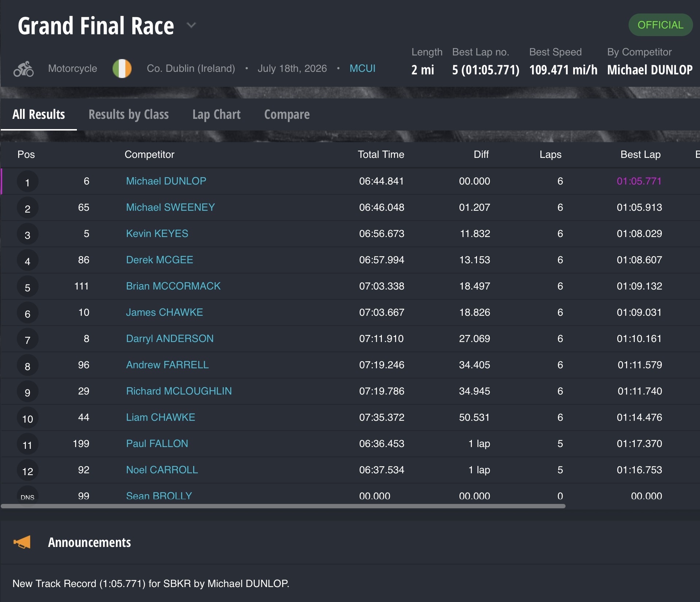Click the Diff column header
Screen dimensions: 700x602
481,154
